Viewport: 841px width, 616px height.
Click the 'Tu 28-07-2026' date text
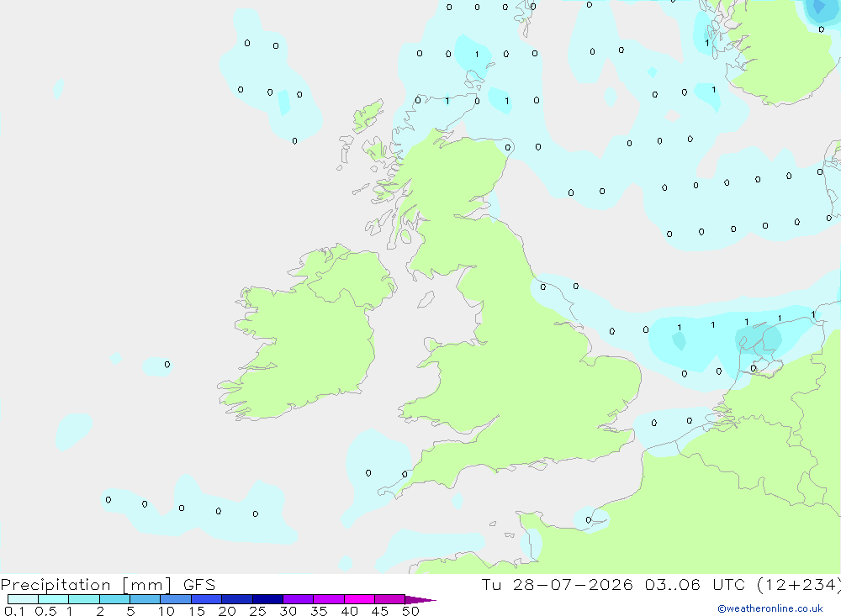coord(558,584)
